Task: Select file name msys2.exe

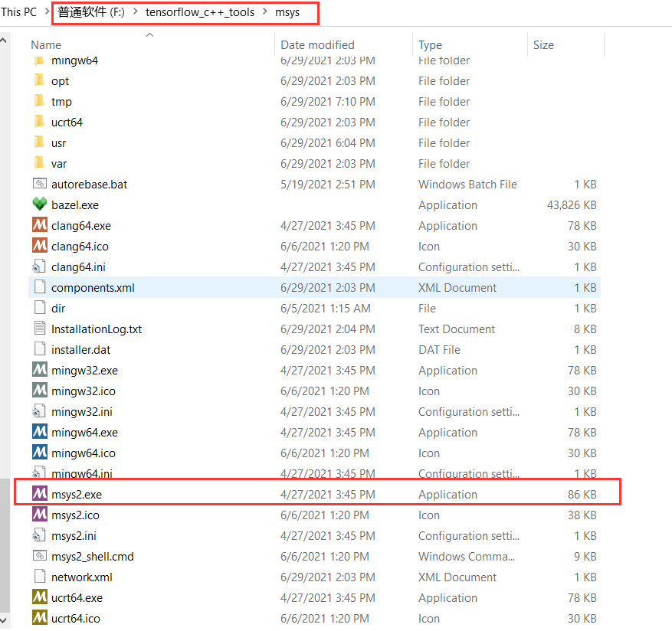Action: 77,495
